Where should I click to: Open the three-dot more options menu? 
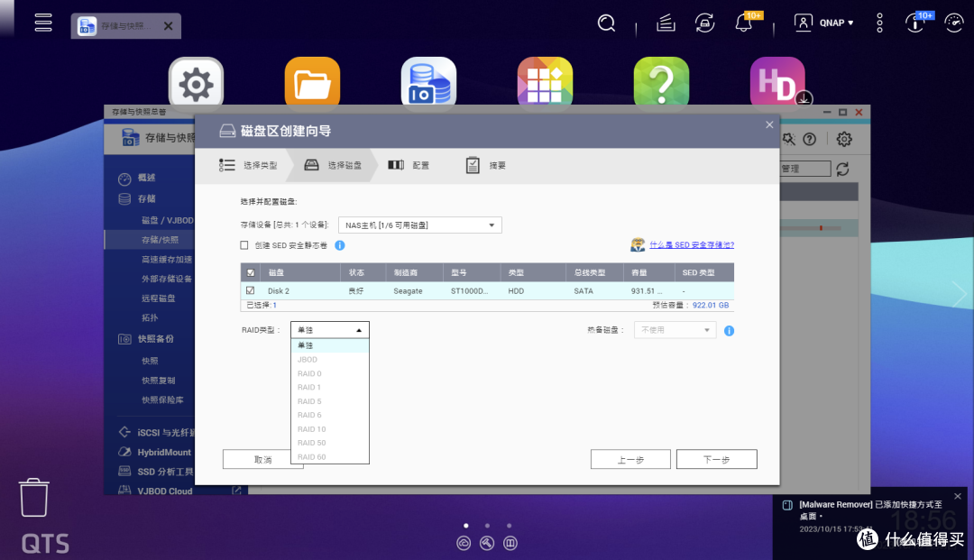tap(879, 23)
